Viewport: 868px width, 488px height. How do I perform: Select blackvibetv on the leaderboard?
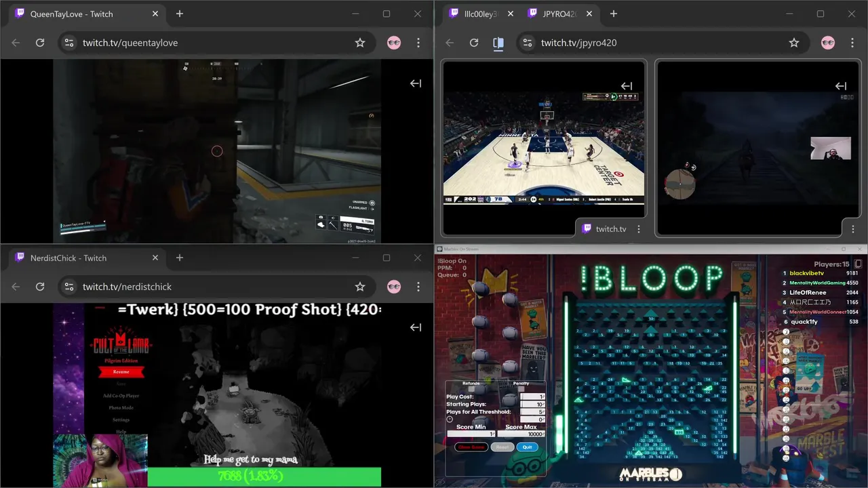(806, 273)
